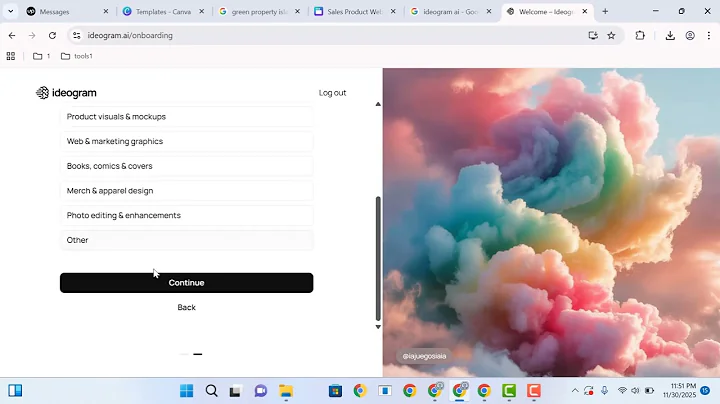
Task: Open bookmark folder named 1
Action: (x=41, y=56)
